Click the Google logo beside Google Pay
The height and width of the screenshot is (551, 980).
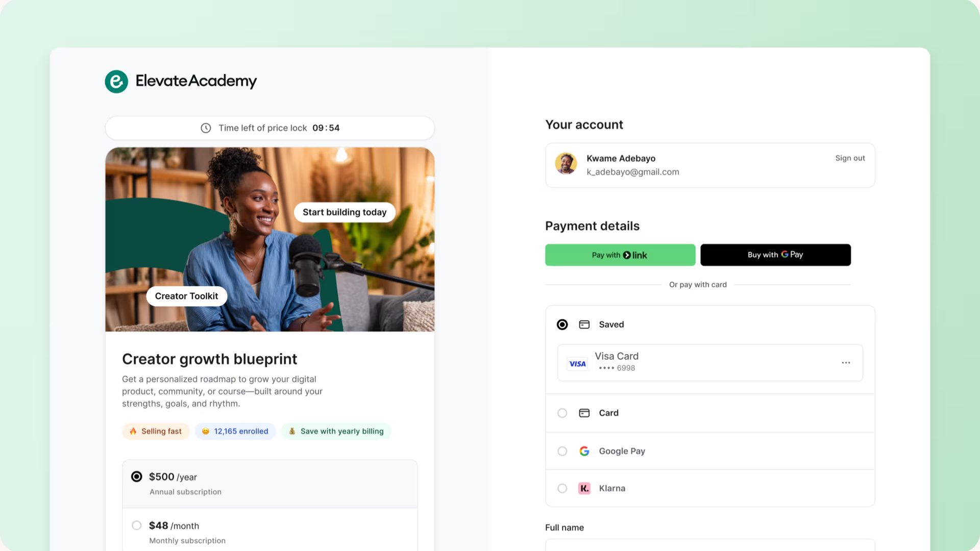click(584, 451)
